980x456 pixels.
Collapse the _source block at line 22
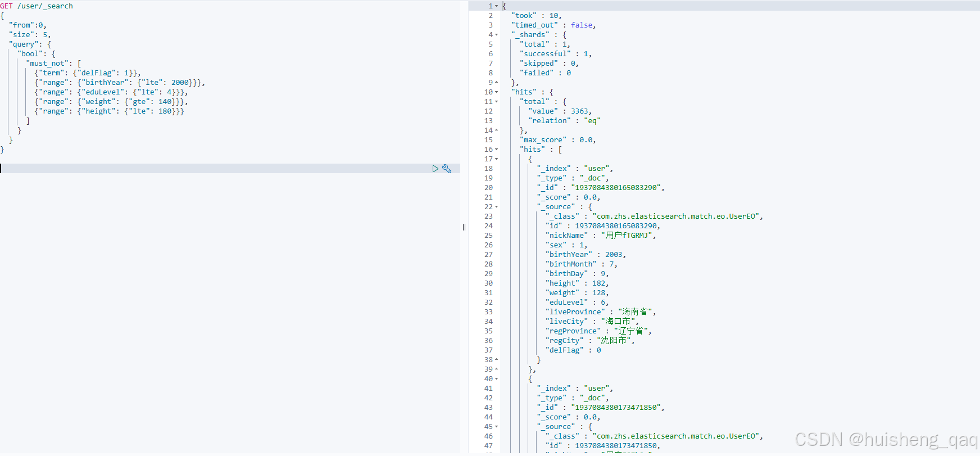pyautogui.click(x=497, y=207)
